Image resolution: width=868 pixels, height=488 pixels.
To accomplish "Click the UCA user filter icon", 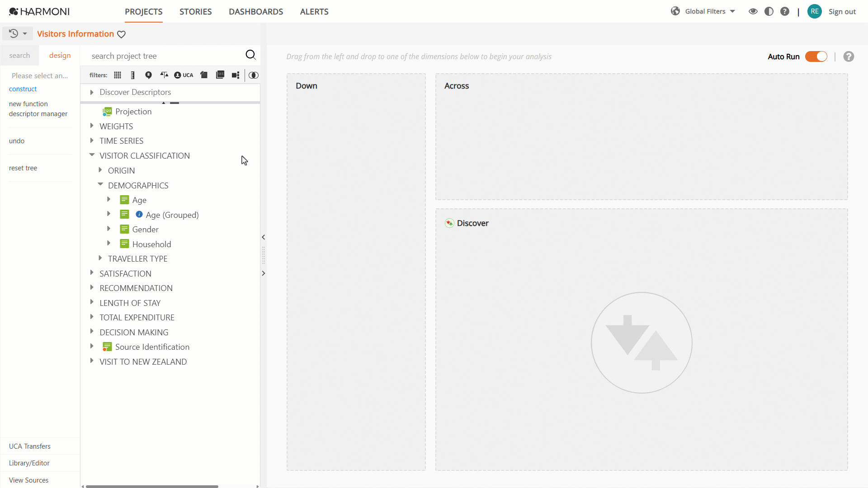I will (x=184, y=75).
